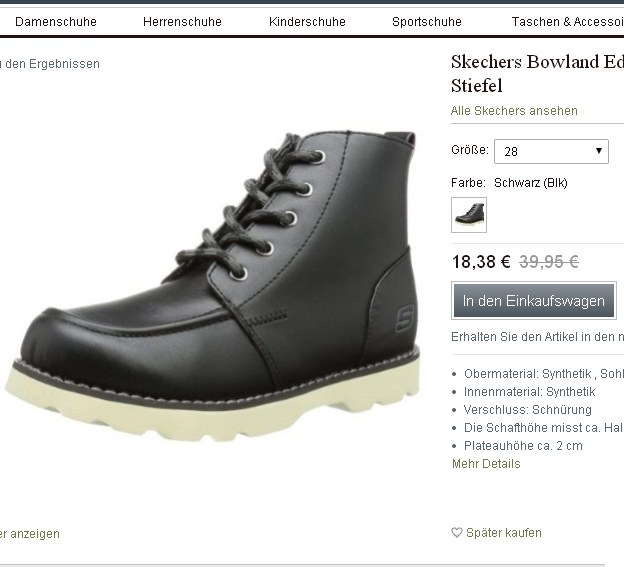Follow the Alle Skechers ansehen link
The height and width of the screenshot is (567, 624).
[514, 111]
